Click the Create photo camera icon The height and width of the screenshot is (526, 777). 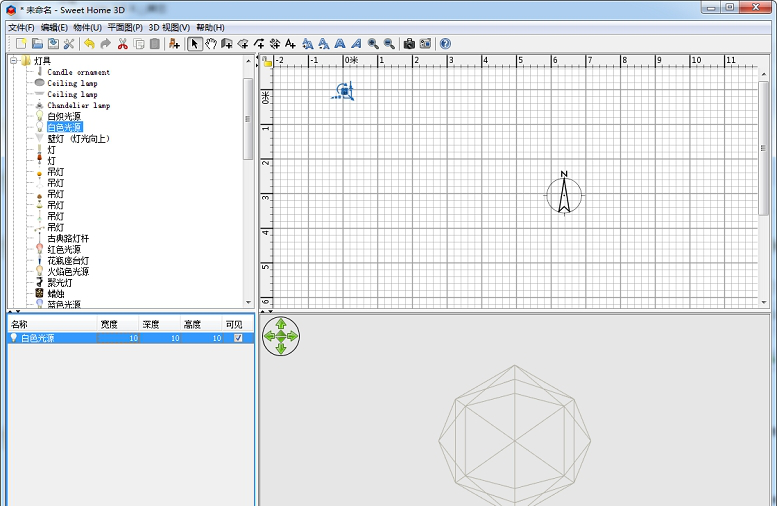coord(409,44)
